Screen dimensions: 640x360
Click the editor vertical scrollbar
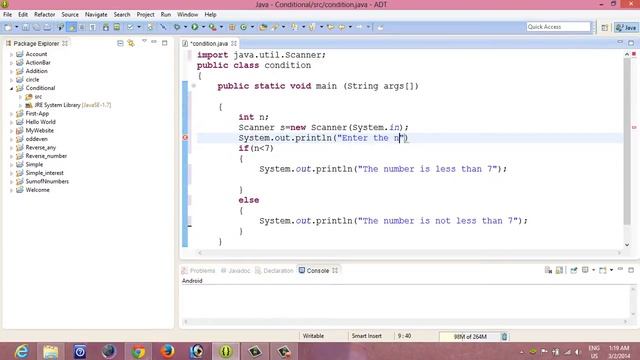coord(627,141)
